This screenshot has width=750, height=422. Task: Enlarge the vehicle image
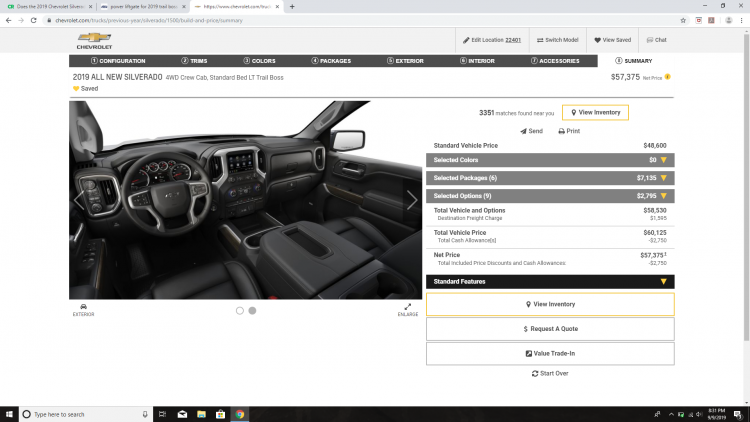pos(408,310)
